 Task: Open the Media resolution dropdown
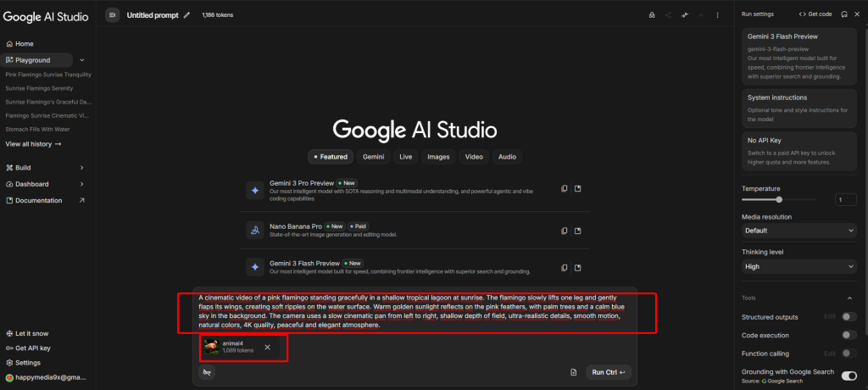pos(798,231)
